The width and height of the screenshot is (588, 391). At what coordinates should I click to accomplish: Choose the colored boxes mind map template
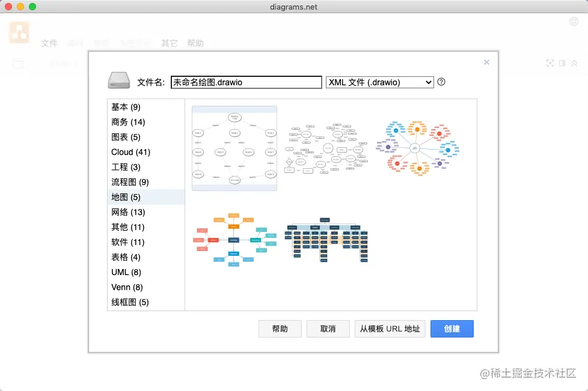[234, 240]
